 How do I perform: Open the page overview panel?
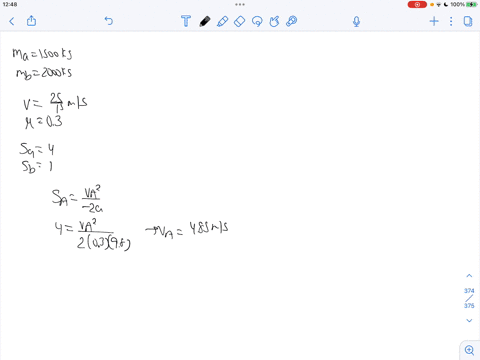[x=468, y=21]
